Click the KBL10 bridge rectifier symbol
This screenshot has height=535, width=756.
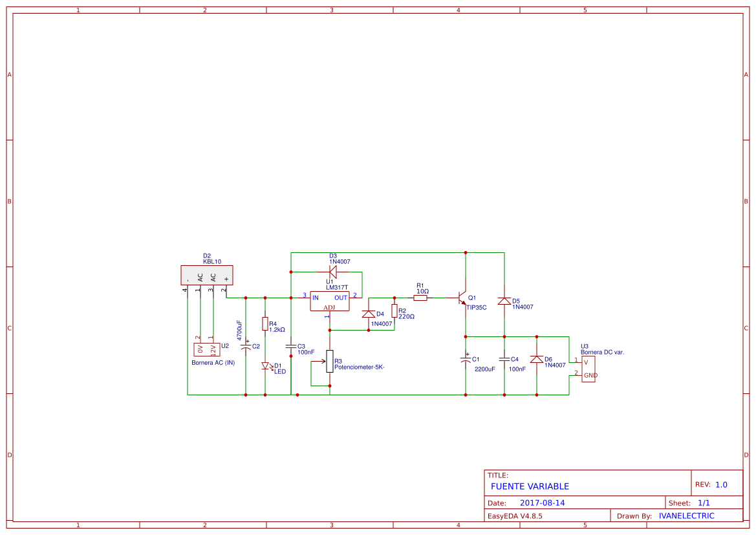click(207, 274)
